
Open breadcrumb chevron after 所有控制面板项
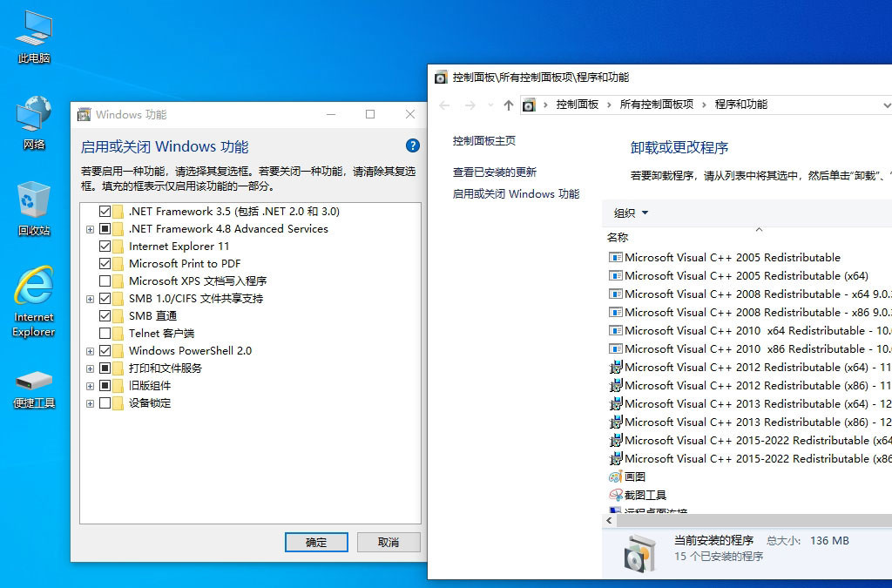pos(704,105)
